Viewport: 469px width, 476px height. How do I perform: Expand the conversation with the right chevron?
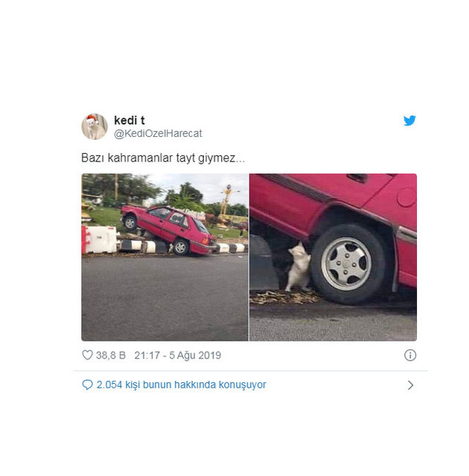410,385
